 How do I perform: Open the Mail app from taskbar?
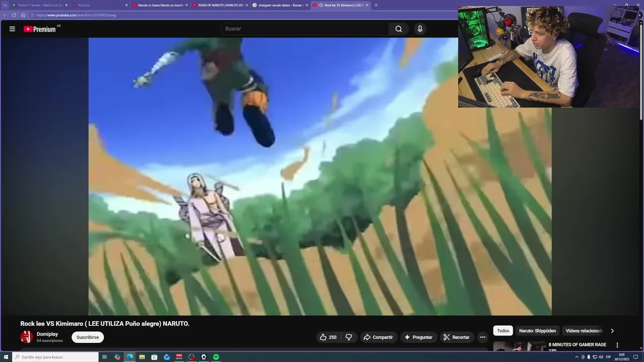[167, 357]
